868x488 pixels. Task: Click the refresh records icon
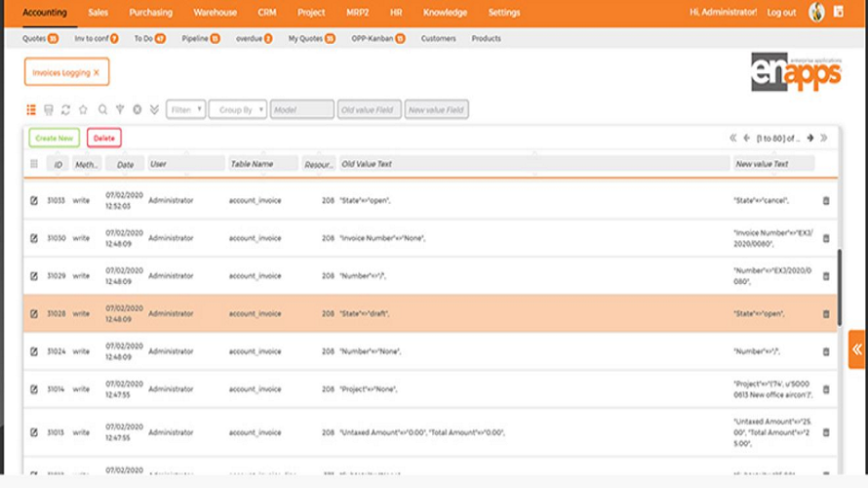pyautogui.click(x=66, y=109)
